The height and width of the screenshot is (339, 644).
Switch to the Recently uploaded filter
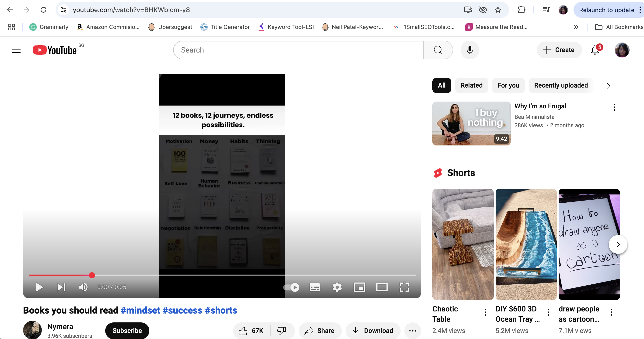pos(561,85)
